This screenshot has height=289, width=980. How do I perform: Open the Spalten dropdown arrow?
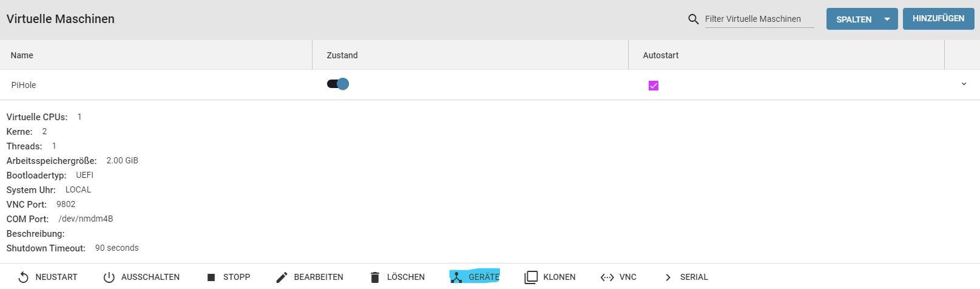887,19
